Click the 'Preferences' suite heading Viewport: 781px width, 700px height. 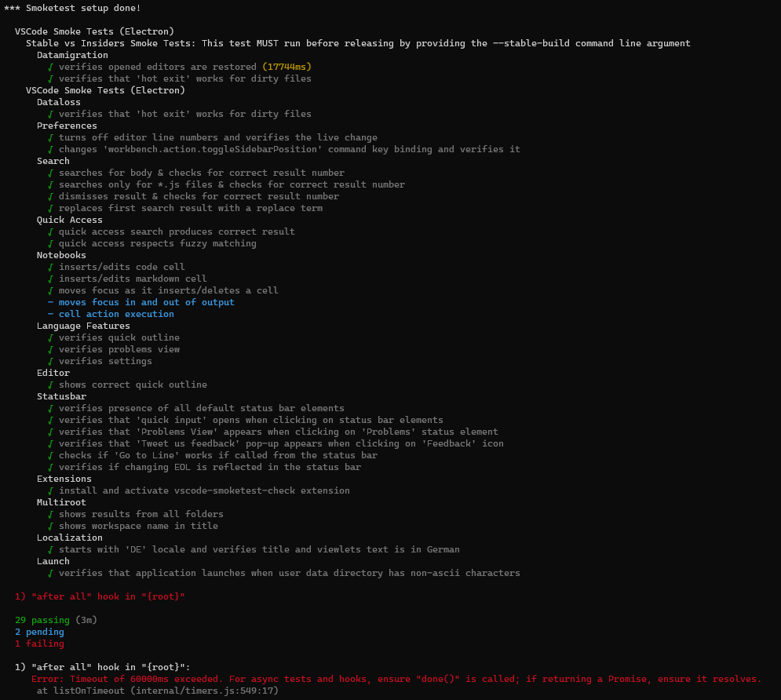[x=67, y=126]
